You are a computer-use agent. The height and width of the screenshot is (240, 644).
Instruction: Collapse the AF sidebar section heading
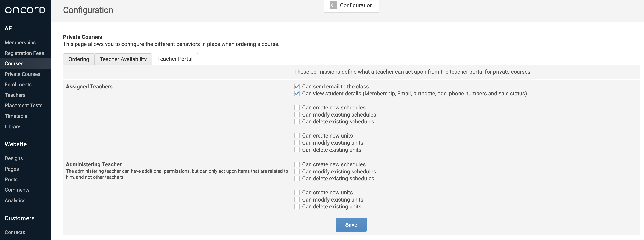click(8, 29)
